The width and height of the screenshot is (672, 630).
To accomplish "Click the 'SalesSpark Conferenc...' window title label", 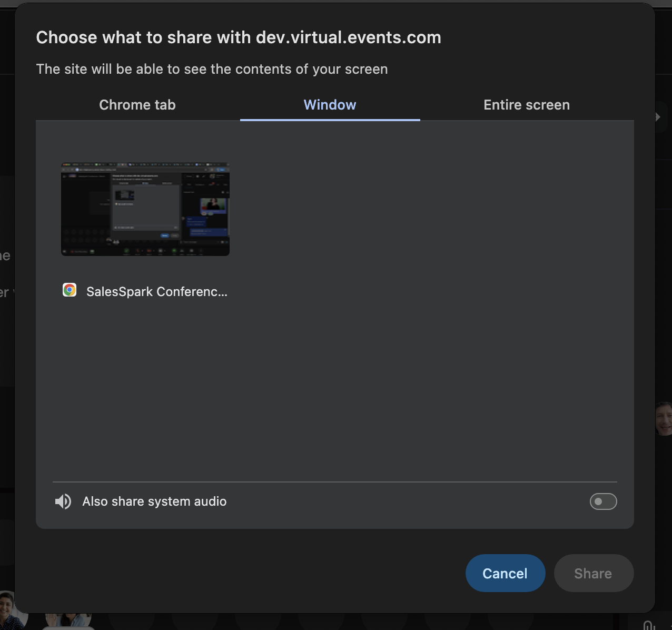I will 157,292.
